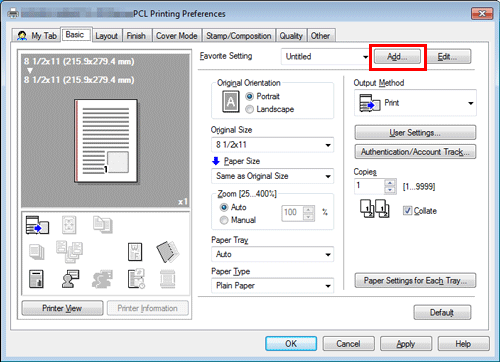The height and width of the screenshot is (362, 500).
Task: Click the user authentication person icon
Action: click(70, 279)
